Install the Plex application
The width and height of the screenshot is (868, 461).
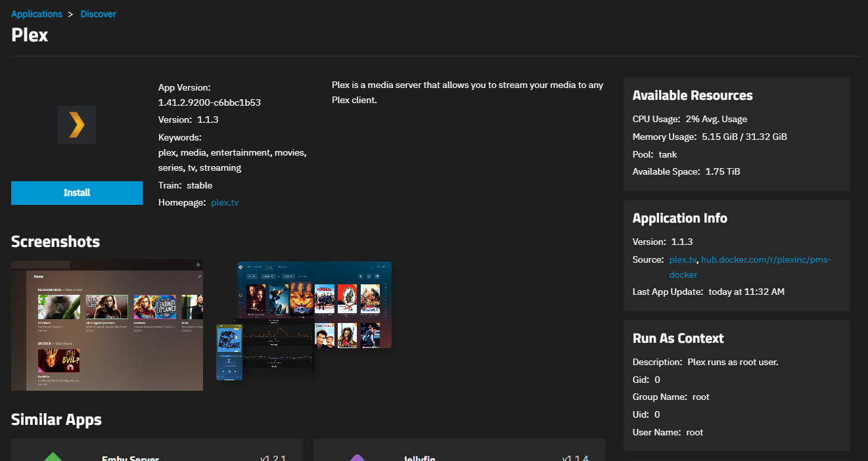(77, 193)
